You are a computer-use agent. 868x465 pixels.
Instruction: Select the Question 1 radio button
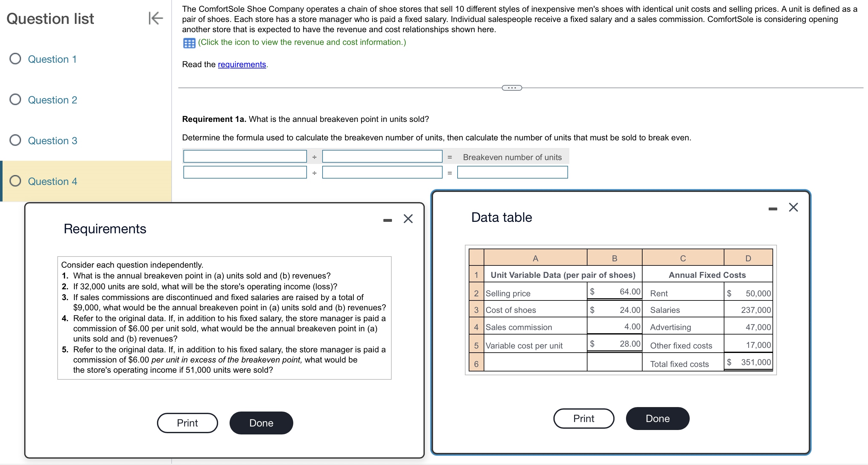click(x=15, y=59)
